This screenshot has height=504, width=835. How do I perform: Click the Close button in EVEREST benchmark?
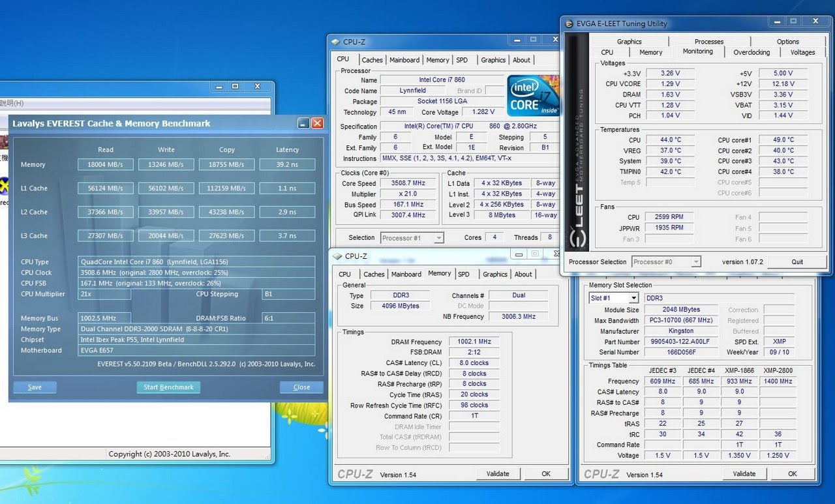[x=301, y=387]
